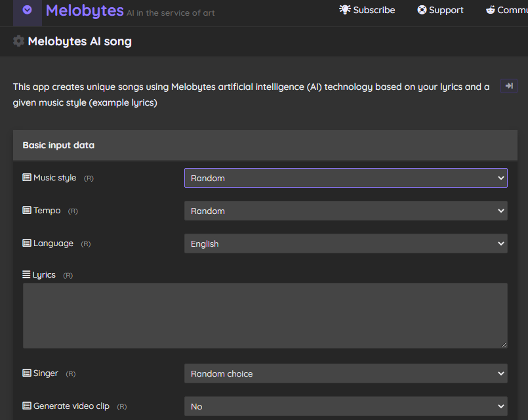Viewport: 528px width, 420px height.
Task: Toggle the (R) marker next to Tempo
Action: (x=73, y=211)
